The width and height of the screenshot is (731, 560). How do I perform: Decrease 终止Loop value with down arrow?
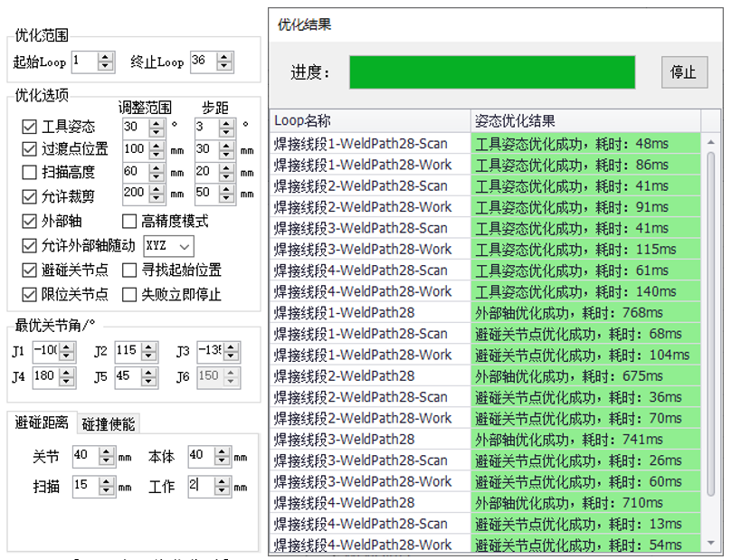[224, 67]
